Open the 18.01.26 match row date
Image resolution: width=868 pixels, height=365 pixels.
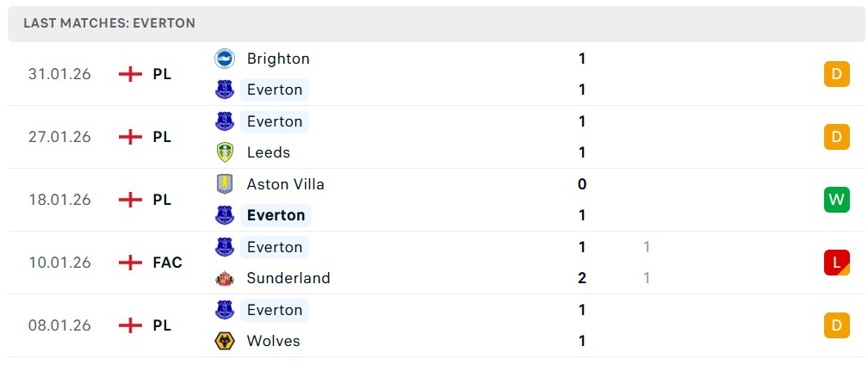59,200
